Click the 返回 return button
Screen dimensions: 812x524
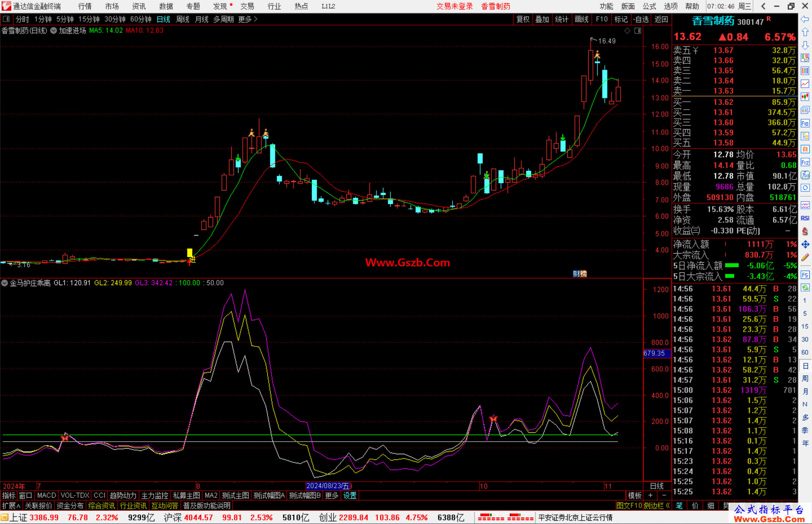tap(661, 19)
